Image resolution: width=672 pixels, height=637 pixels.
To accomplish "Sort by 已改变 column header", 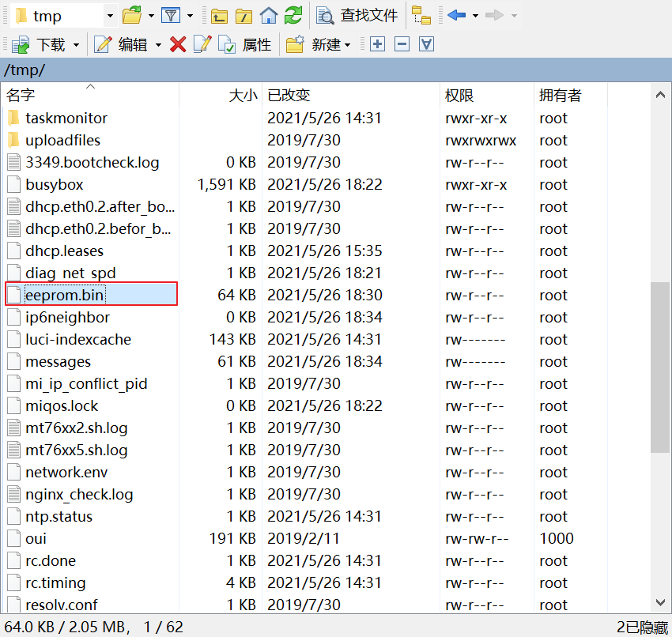I will click(350, 95).
